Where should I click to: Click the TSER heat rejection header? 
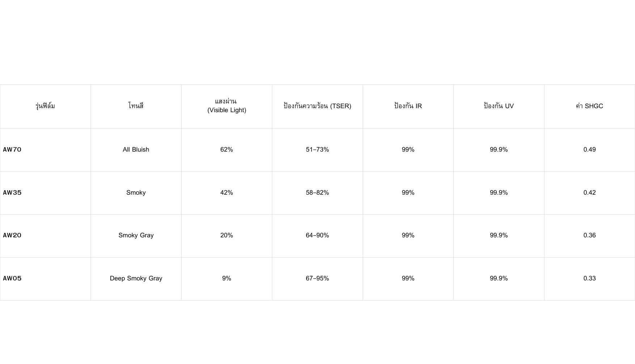pos(317,106)
